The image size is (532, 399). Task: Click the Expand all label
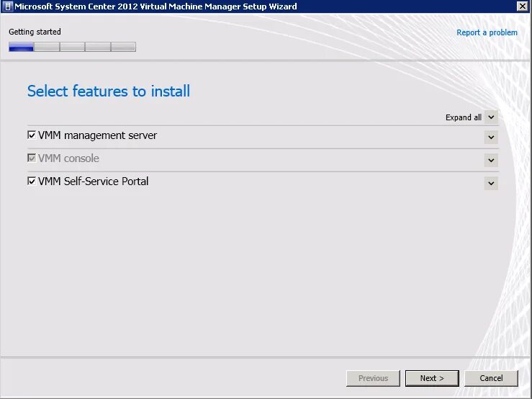(x=464, y=117)
